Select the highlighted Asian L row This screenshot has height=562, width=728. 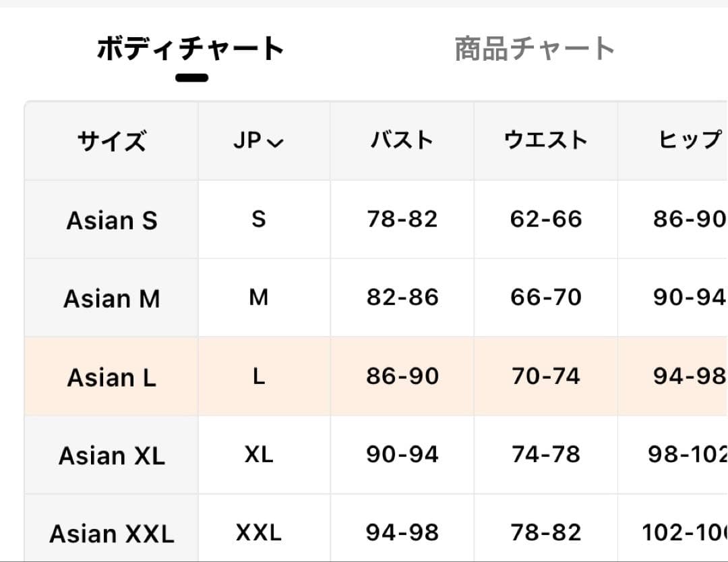[x=375, y=376]
